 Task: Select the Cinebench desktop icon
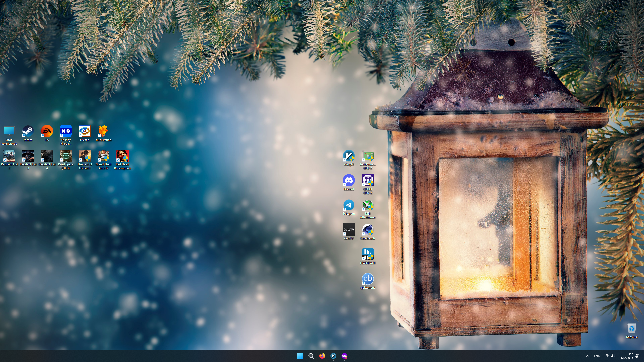pyautogui.click(x=368, y=230)
